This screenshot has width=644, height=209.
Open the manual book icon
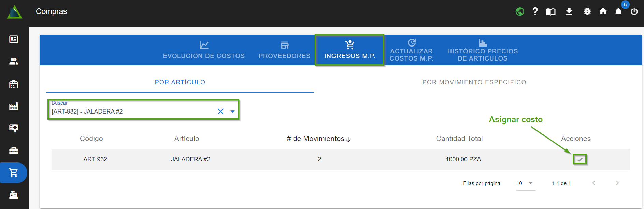pyautogui.click(x=550, y=12)
